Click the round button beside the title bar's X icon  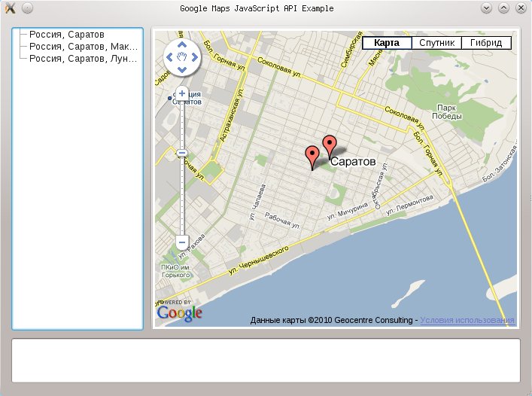[x=27, y=8]
